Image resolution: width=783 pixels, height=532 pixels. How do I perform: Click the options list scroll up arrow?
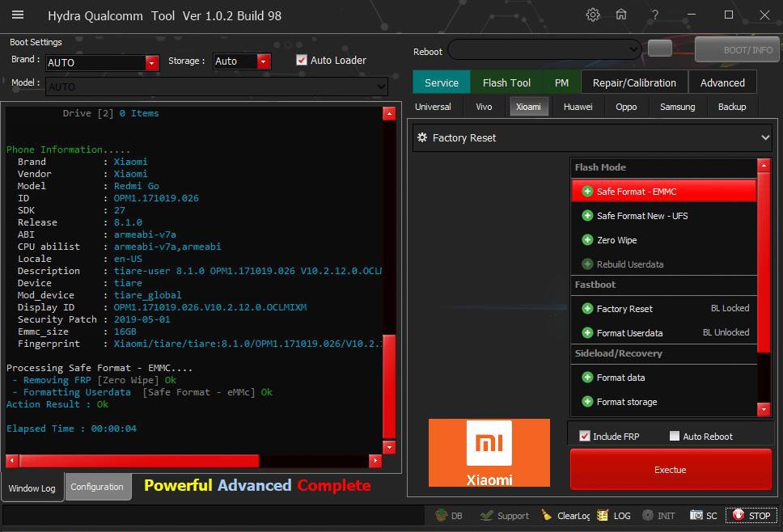764,165
